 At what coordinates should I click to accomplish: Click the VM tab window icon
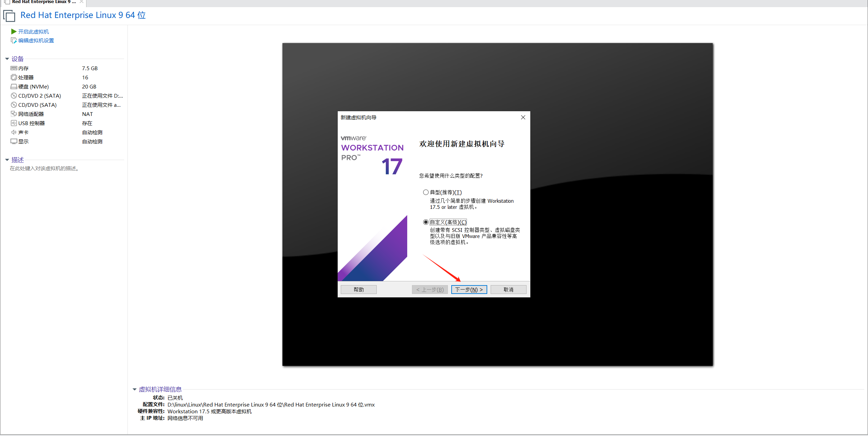click(x=7, y=2)
